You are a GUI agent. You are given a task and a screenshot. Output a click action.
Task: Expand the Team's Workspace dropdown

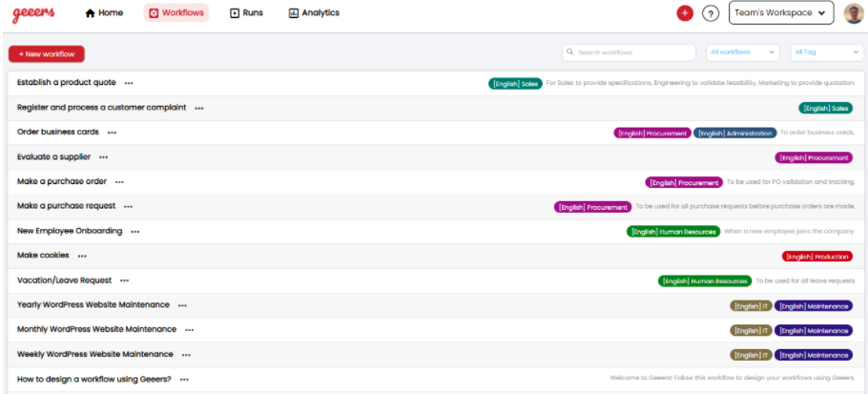pyautogui.click(x=781, y=13)
